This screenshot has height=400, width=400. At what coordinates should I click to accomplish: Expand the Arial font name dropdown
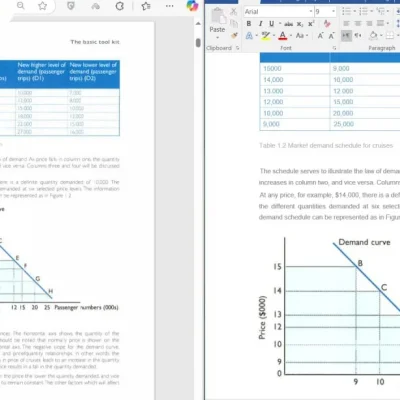click(x=311, y=12)
